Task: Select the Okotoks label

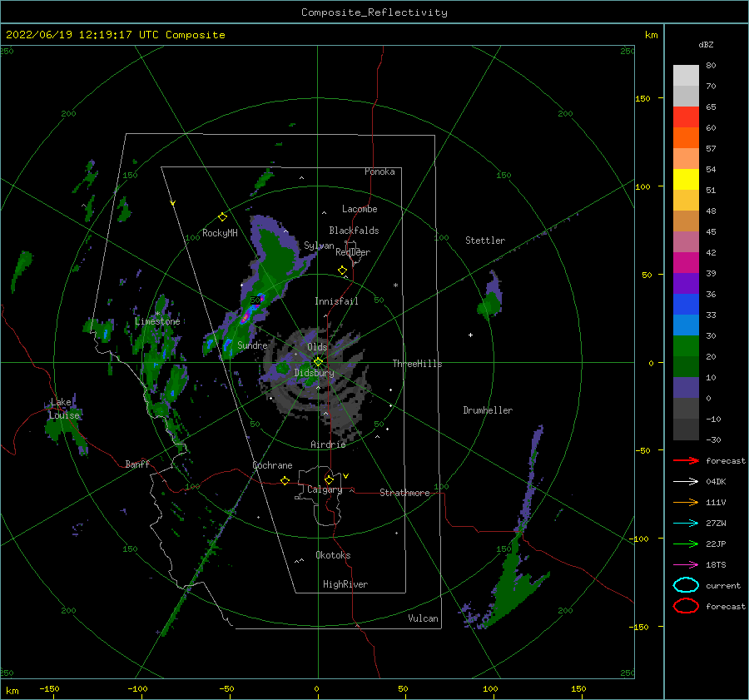Action: click(x=334, y=555)
